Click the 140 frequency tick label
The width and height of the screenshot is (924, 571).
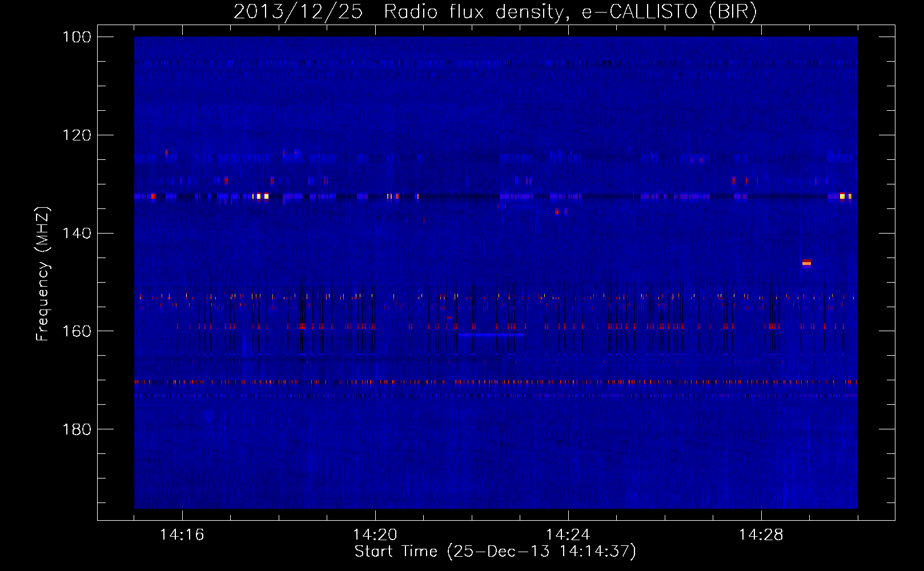click(76, 233)
